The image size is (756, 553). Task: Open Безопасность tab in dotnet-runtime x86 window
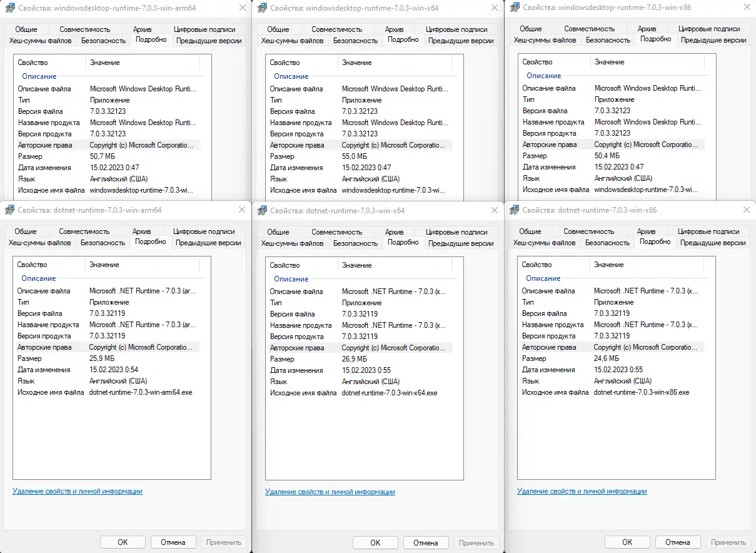pyautogui.click(x=607, y=242)
